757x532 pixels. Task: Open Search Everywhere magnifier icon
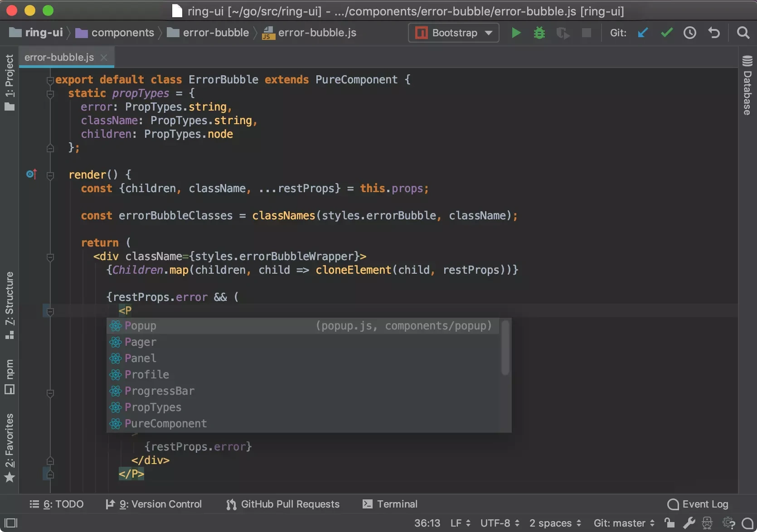point(743,33)
